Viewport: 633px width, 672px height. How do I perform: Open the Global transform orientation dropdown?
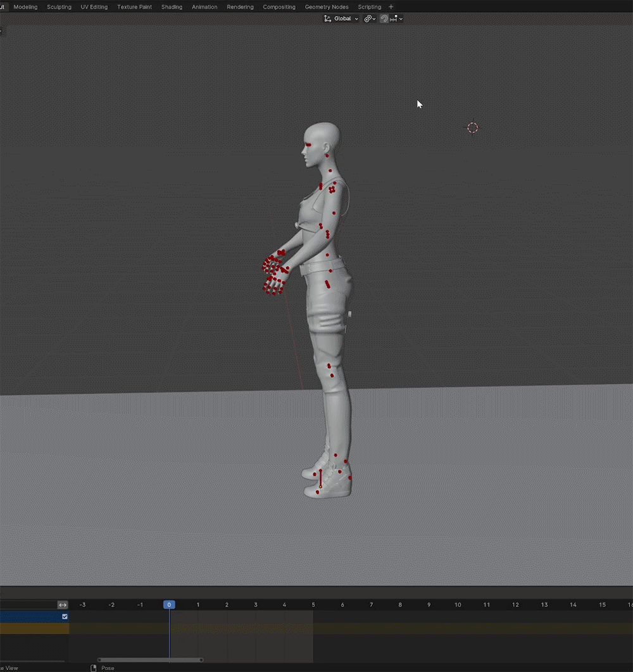(341, 19)
